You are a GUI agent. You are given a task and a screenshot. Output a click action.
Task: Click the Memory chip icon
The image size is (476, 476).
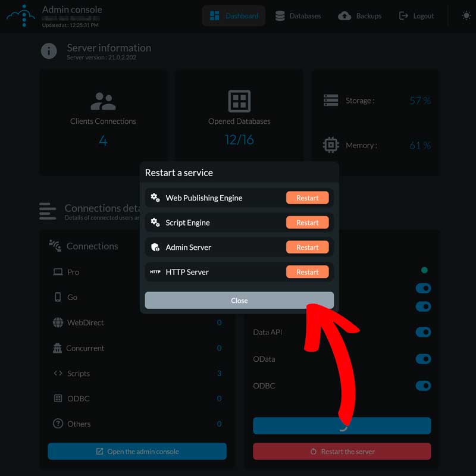coord(330,145)
